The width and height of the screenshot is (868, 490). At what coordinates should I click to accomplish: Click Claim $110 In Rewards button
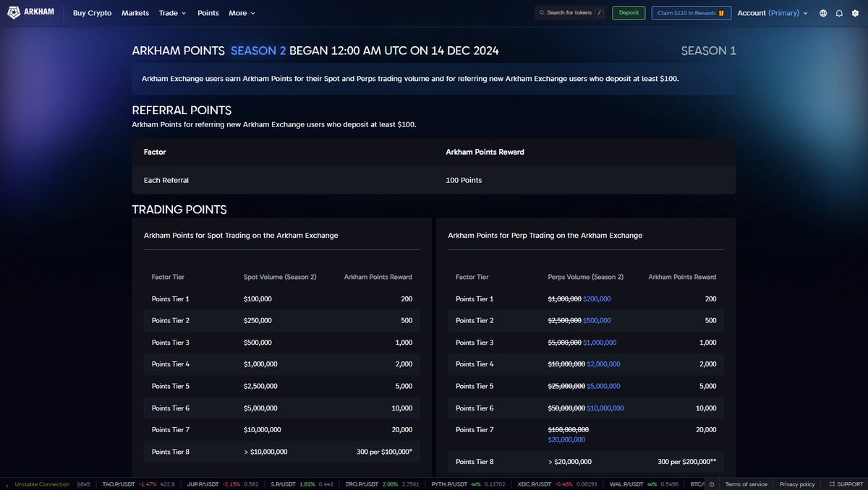691,13
